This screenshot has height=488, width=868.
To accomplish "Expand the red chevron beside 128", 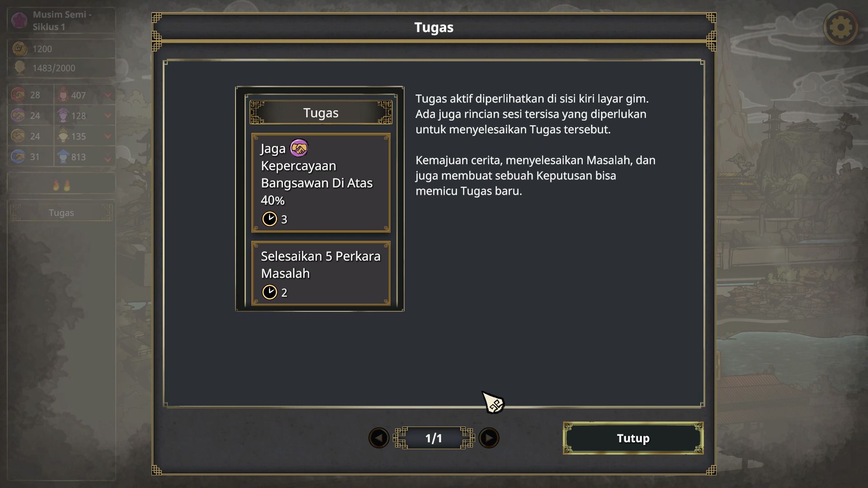I will [108, 116].
